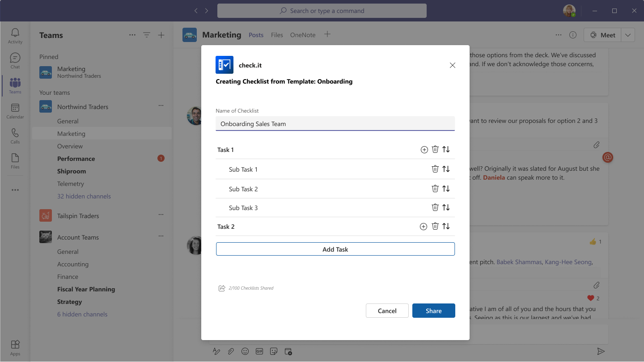Select the Posts tab
This screenshot has height=362, width=644.
256,35
